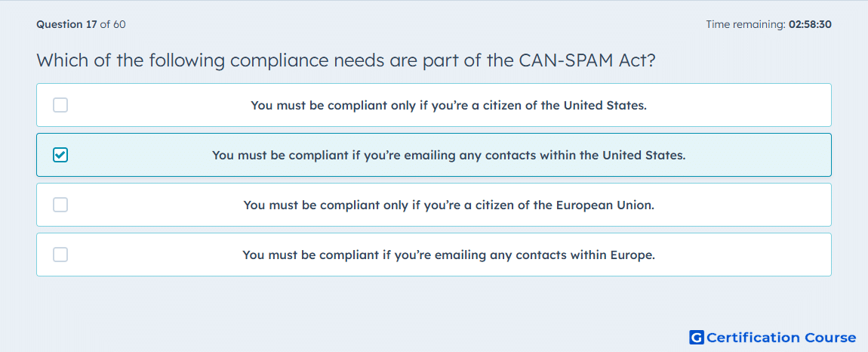Choose the answer text mentioning European Union citizens

coord(448,205)
